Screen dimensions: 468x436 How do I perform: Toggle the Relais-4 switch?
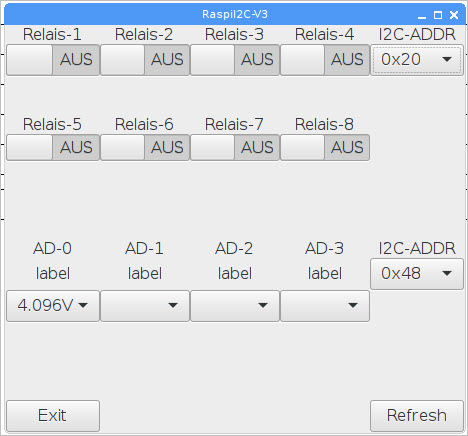[x=325, y=60]
